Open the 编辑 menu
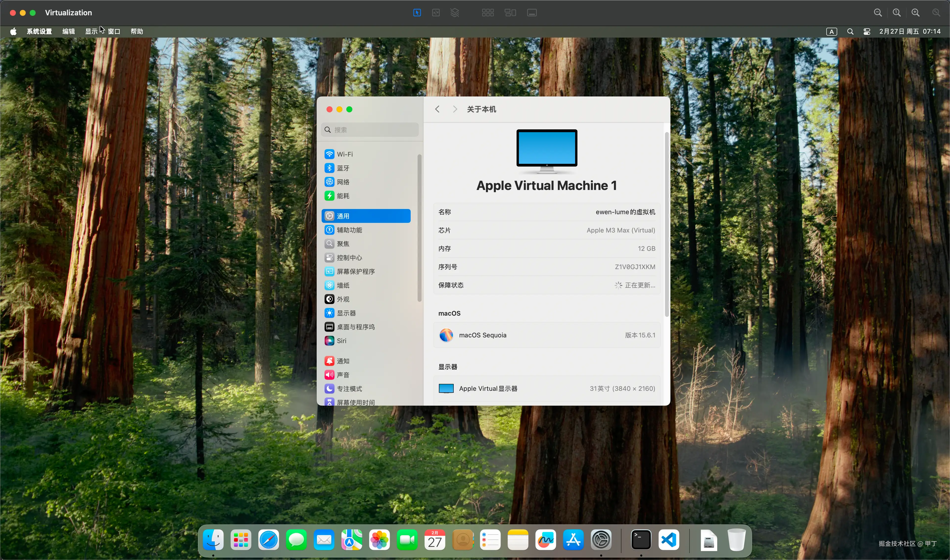Image resolution: width=950 pixels, height=560 pixels. [68, 31]
